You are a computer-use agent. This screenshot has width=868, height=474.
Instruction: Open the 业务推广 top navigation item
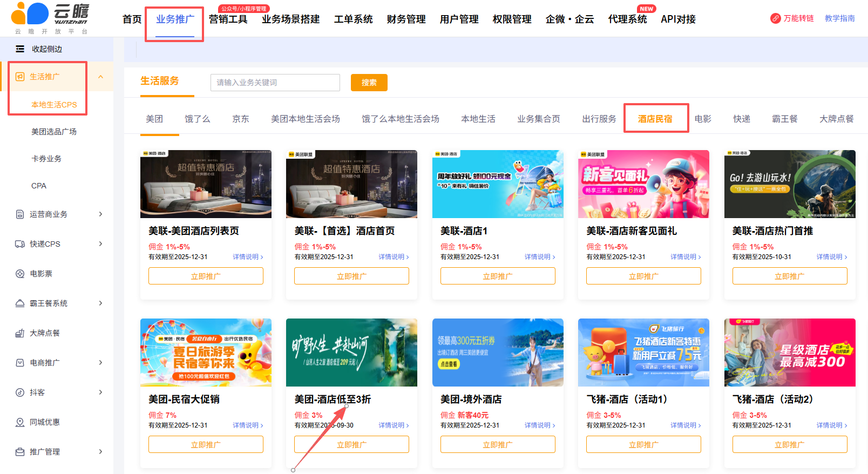click(x=175, y=19)
